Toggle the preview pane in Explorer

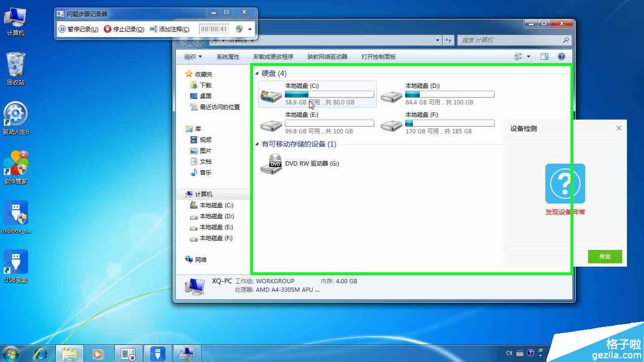544,56
